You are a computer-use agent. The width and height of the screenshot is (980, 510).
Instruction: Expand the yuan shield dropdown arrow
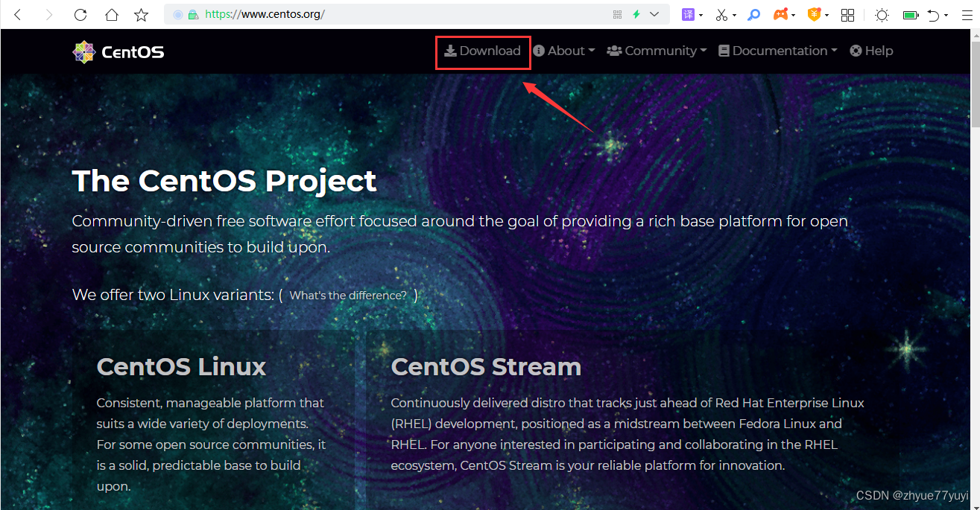(826, 15)
